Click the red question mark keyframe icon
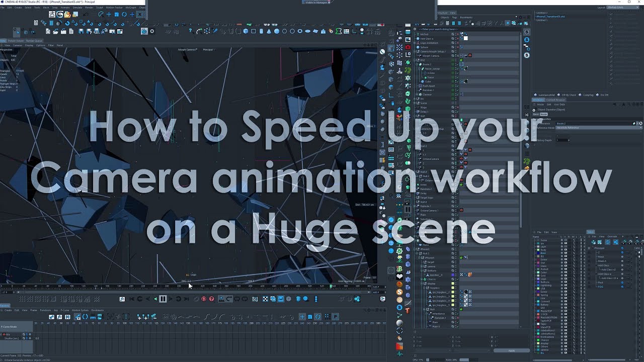This screenshot has width=644, height=362. [211, 299]
